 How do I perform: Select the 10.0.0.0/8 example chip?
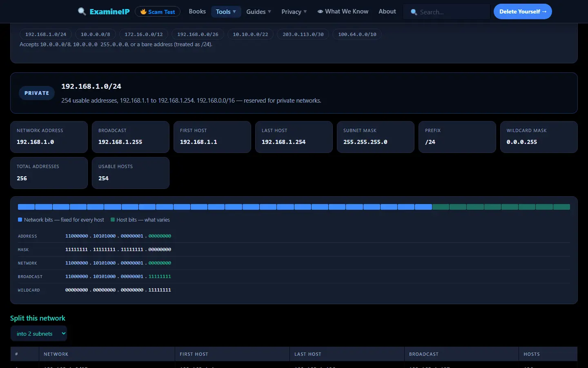96,34
